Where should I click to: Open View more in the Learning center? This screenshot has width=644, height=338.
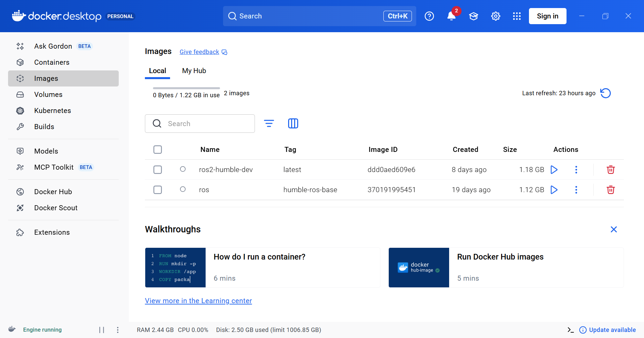click(198, 301)
